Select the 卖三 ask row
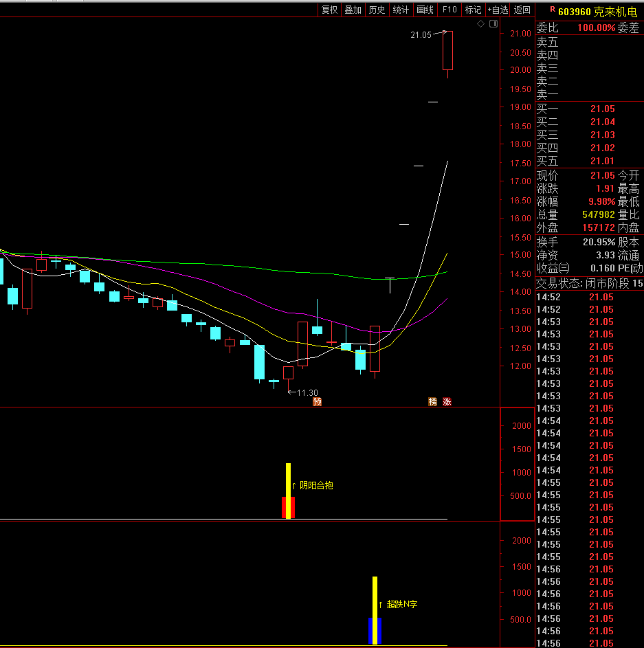This screenshot has width=644, height=648. coord(590,68)
